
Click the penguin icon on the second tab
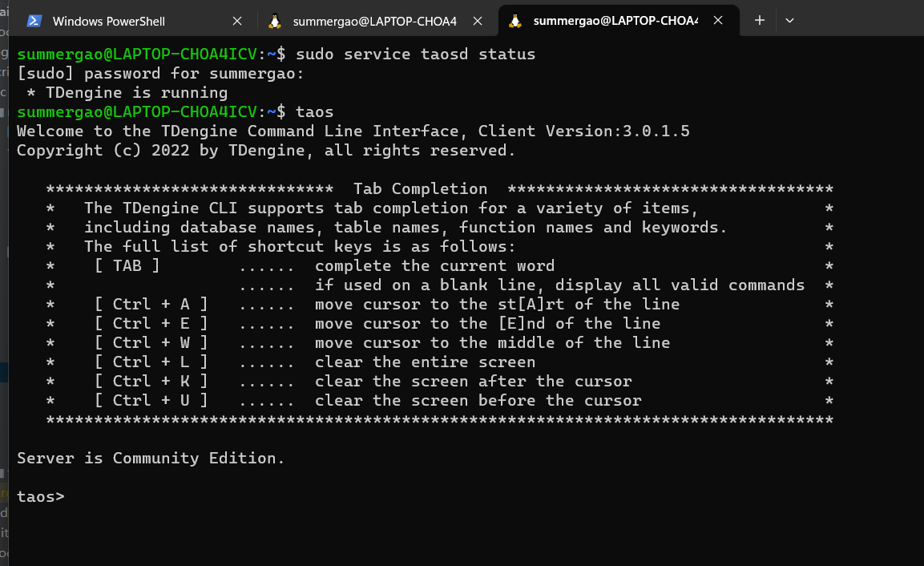click(x=275, y=20)
